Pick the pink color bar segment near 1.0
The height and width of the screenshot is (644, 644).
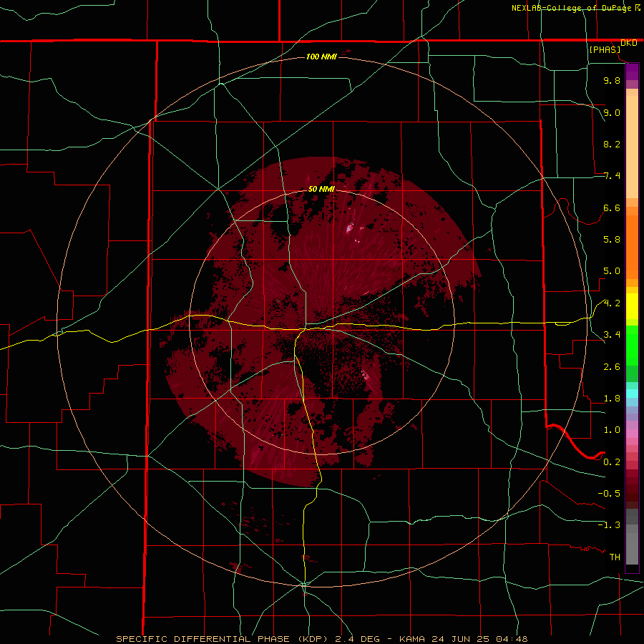tap(632, 434)
